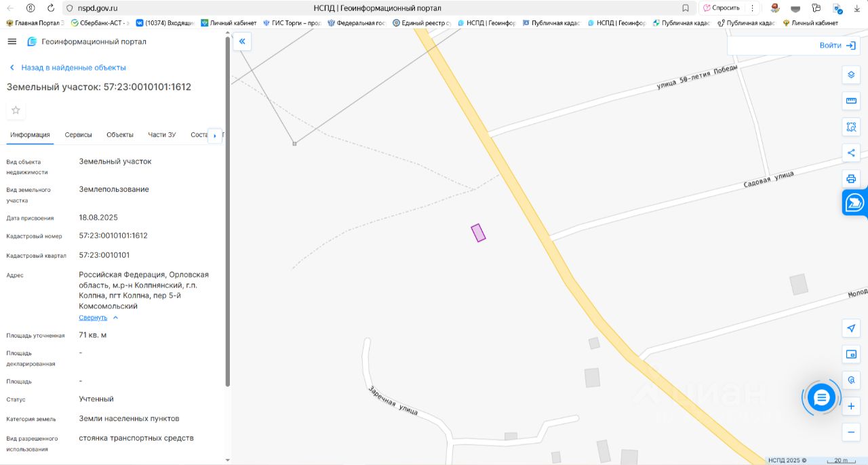Click the info panel vertical scrollbar

227,211
